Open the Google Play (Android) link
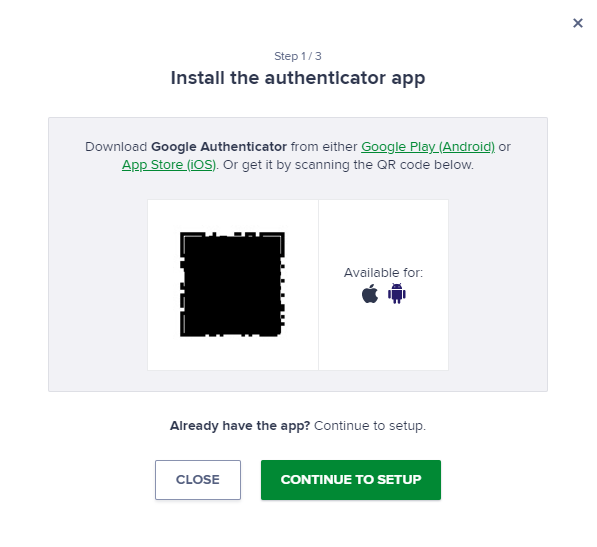This screenshot has width=597, height=547. [428, 147]
